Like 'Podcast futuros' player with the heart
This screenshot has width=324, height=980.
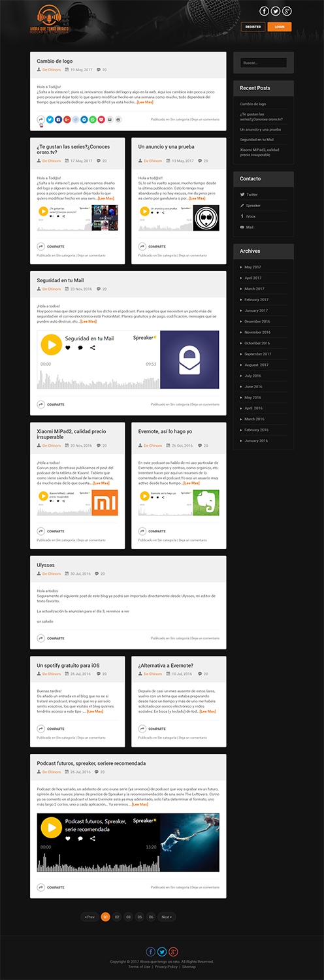[x=68, y=838]
